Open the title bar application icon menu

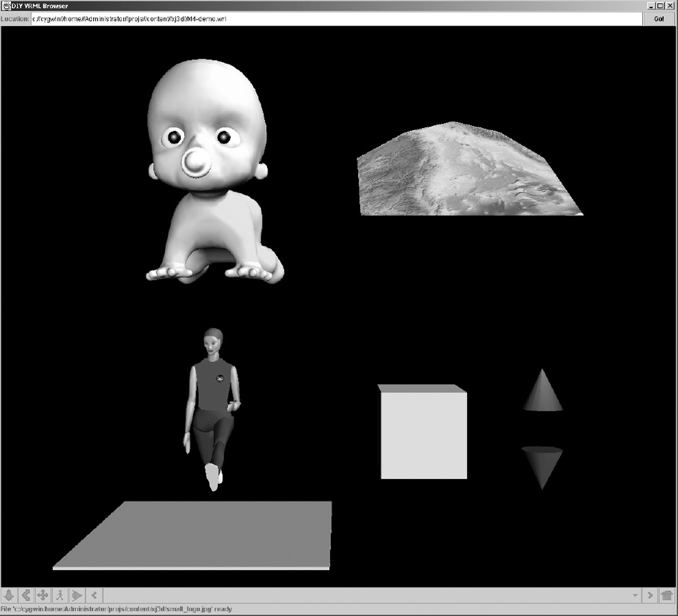(x=6, y=6)
